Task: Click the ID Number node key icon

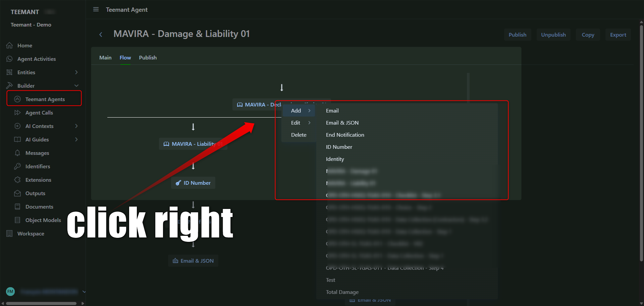Action: click(x=178, y=183)
